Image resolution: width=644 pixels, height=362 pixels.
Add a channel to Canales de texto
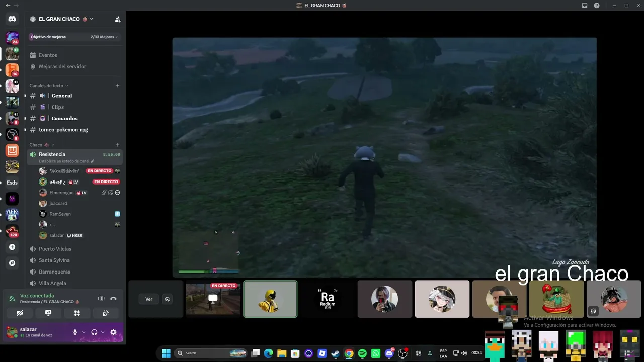(117, 86)
